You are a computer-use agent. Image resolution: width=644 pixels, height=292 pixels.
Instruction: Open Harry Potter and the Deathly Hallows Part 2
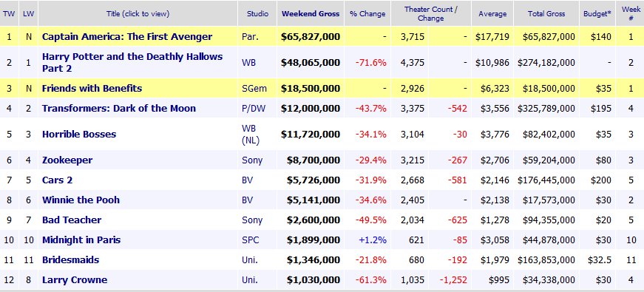[x=132, y=62]
